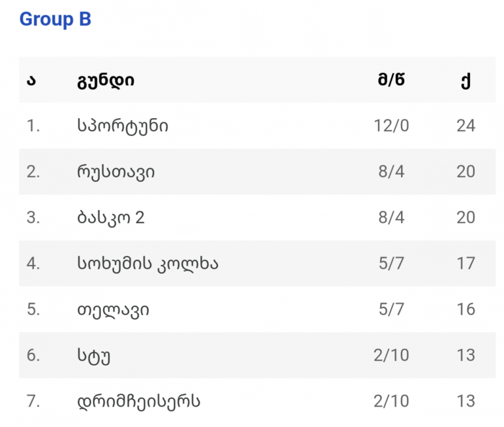
Task: Click rank number 4 in table
Action: [33, 264]
